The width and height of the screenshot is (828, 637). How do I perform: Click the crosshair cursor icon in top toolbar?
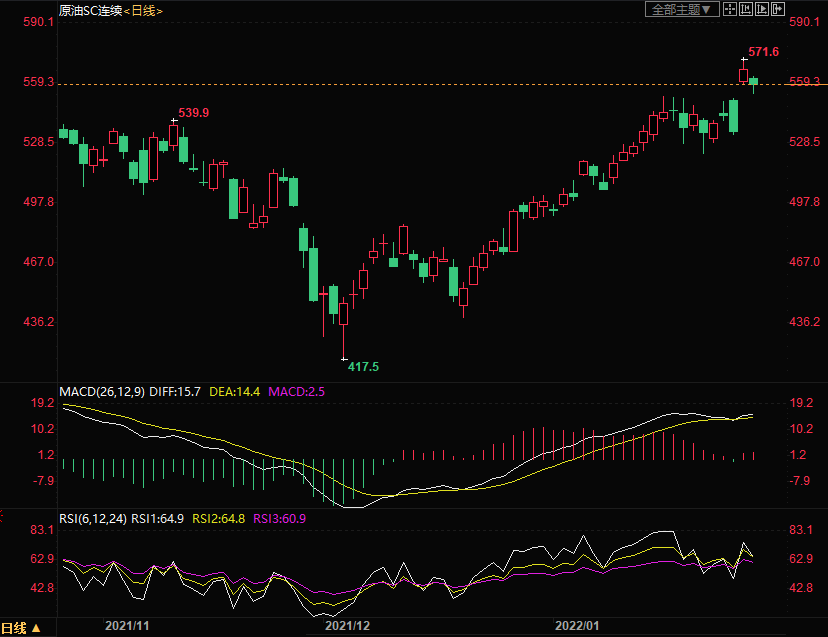pyautogui.click(x=730, y=9)
